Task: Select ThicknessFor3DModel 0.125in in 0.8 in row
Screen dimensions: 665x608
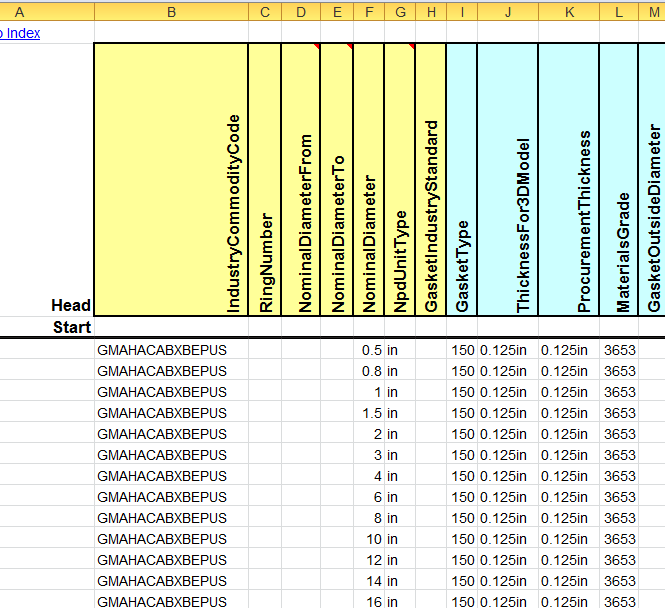Action: pos(508,371)
